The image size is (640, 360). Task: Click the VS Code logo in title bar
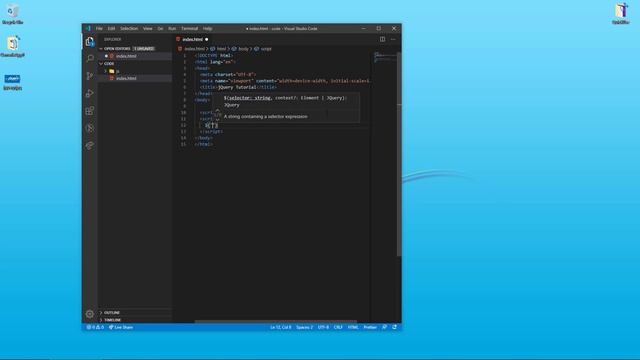88,29
